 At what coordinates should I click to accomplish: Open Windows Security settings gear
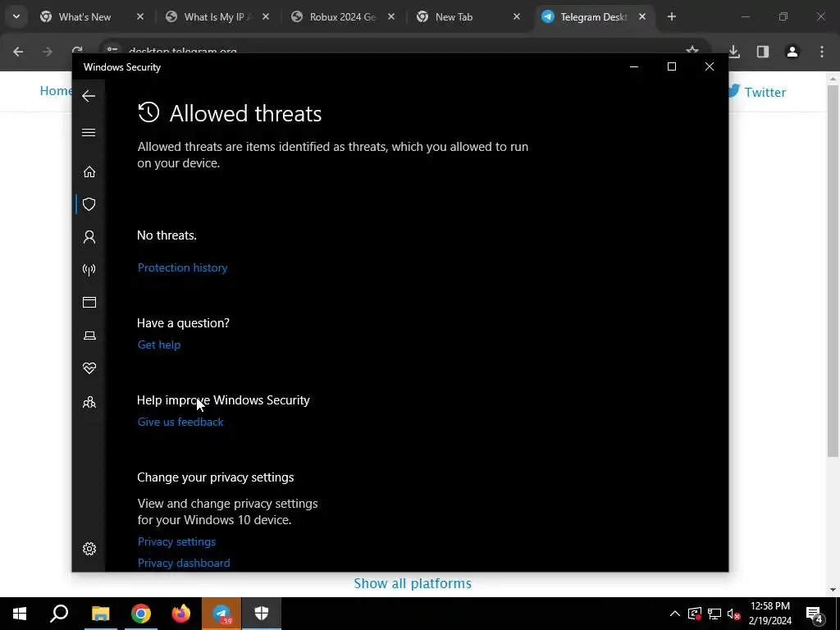(89, 549)
